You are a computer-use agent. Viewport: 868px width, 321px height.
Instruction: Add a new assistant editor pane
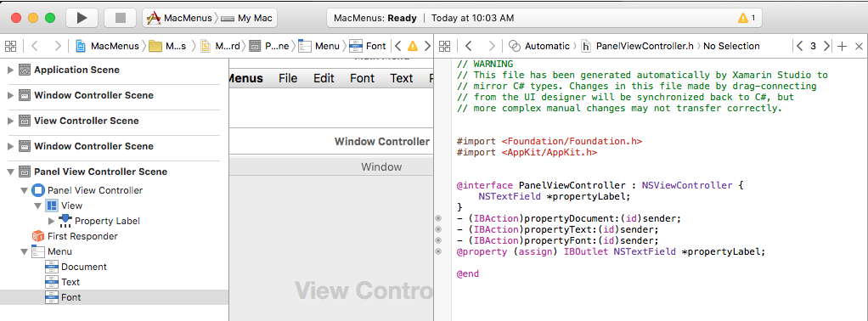[842, 46]
